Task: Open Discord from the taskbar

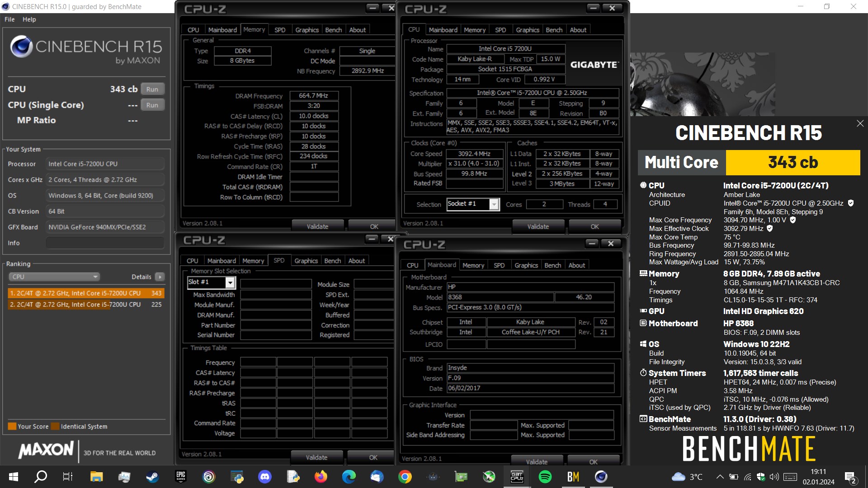Action: [x=264, y=477]
